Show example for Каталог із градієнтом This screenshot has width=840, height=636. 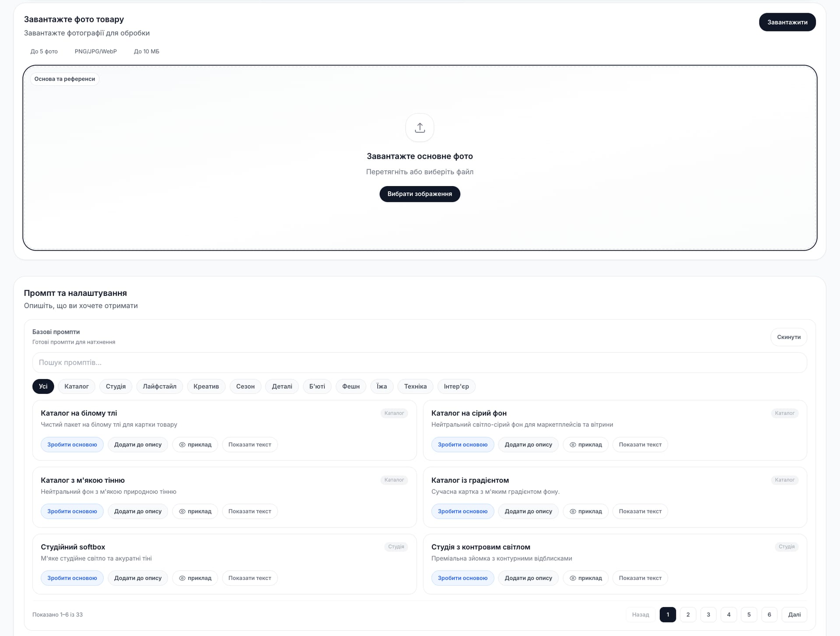click(x=585, y=511)
